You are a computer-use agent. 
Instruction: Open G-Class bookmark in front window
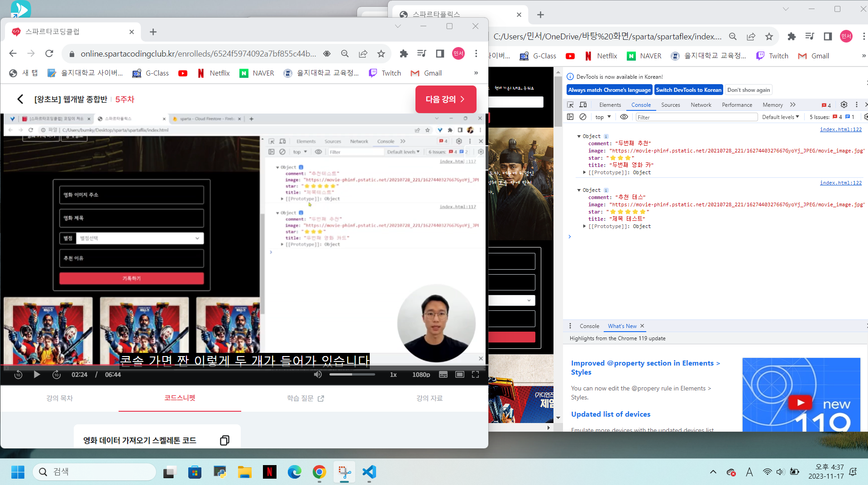(151, 73)
